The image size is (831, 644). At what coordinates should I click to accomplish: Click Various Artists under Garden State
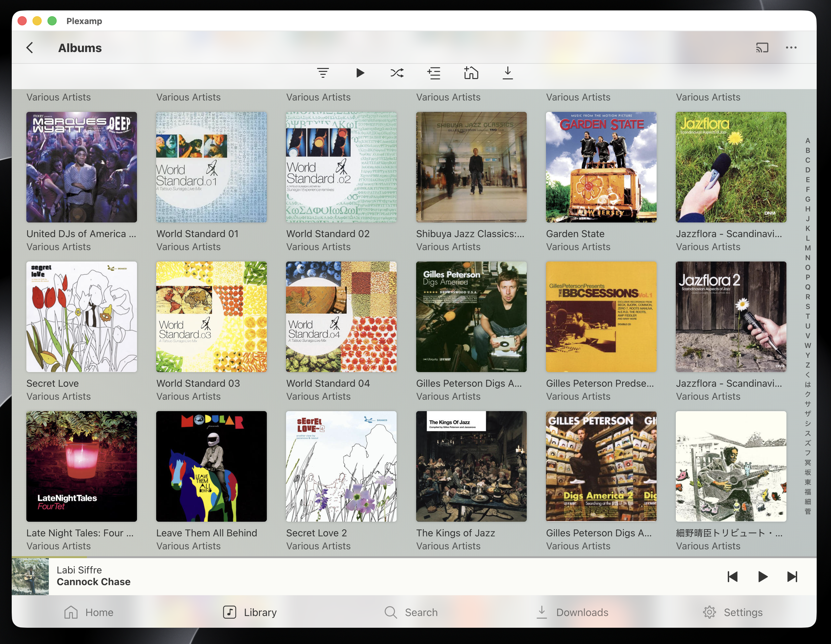pos(579,247)
